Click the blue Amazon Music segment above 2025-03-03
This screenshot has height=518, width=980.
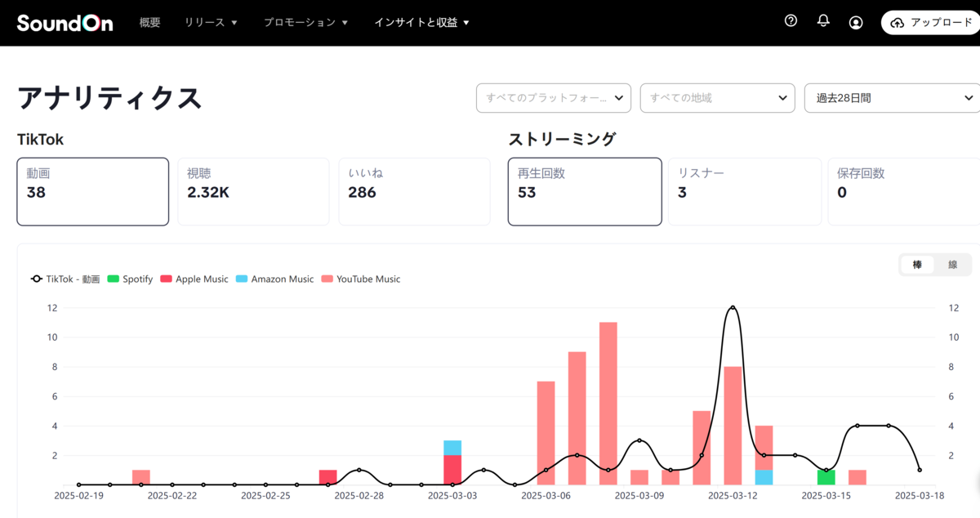pos(452,448)
